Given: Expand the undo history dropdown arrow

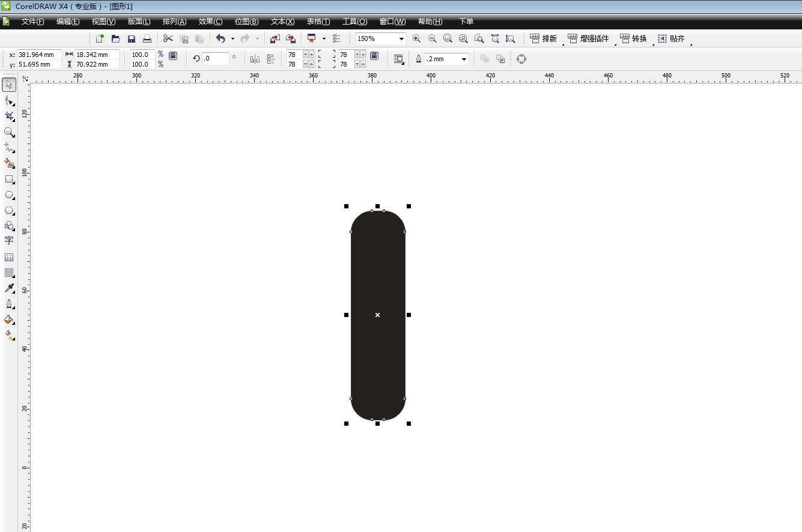Looking at the screenshot, I should pyautogui.click(x=232, y=38).
